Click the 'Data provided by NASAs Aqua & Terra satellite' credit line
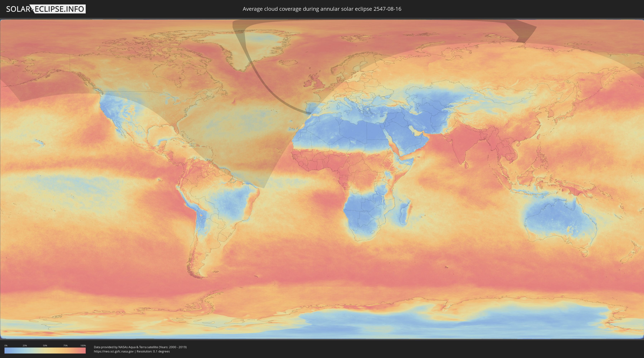Image resolution: width=644 pixels, height=358 pixels. coord(140,347)
